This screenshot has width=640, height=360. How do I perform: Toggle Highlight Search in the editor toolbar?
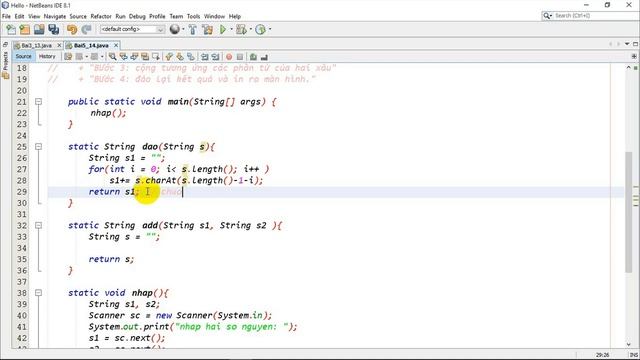tap(144, 57)
